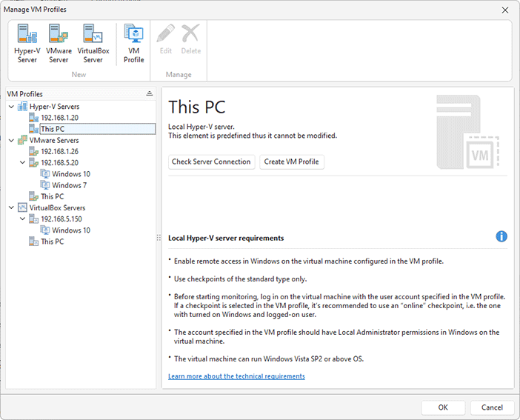Select 192.168.1.20 under Hyper-V Servers
Image resolution: width=520 pixels, height=420 pixels.
[59, 118]
